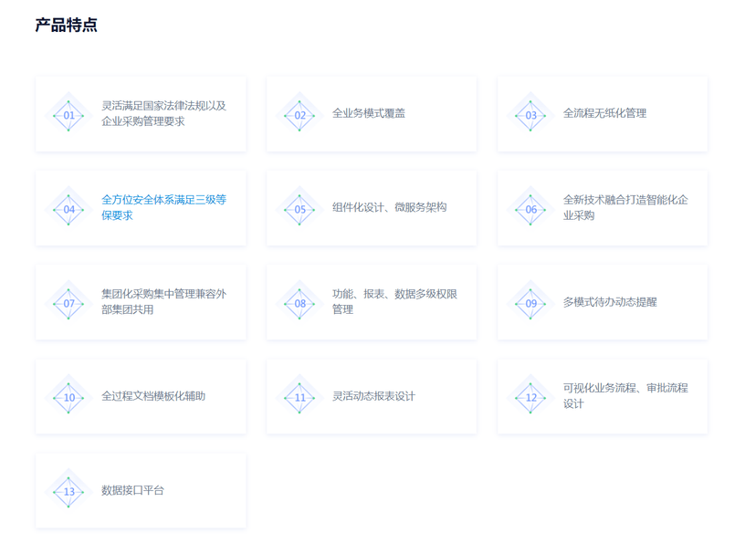Click the diamond icon numbered 09
Screen dimensions: 756x554
point(530,303)
